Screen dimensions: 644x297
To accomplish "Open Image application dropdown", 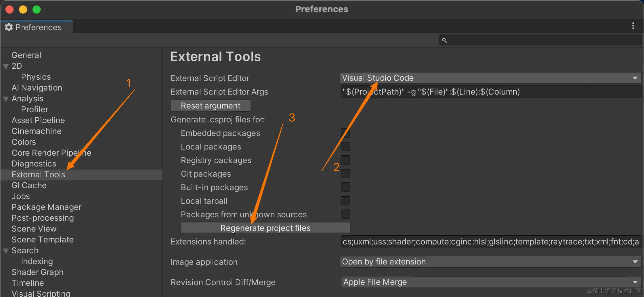I will click(490, 262).
